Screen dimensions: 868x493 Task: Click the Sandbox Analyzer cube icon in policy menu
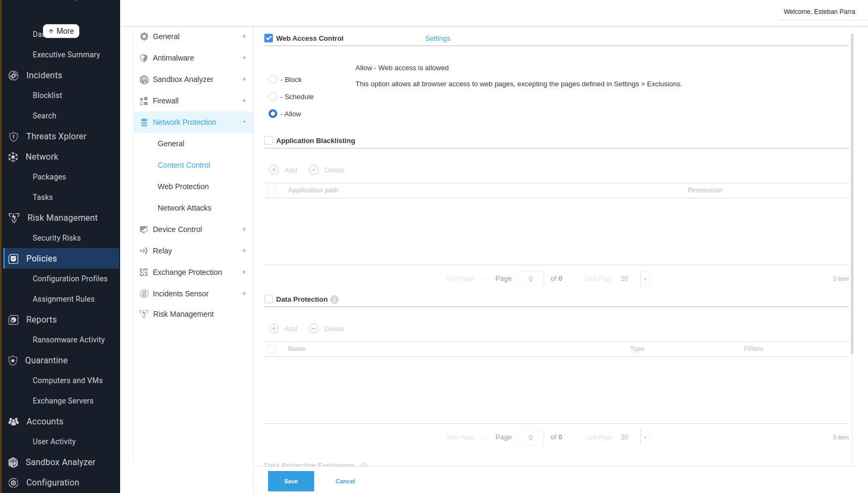[x=144, y=79]
